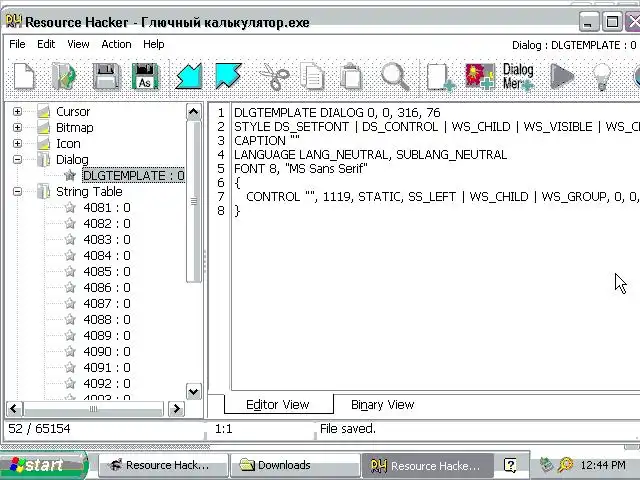This screenshot has width=640, height=480.
Task: Expand the Icon tree node
Action: coord(17,143)
